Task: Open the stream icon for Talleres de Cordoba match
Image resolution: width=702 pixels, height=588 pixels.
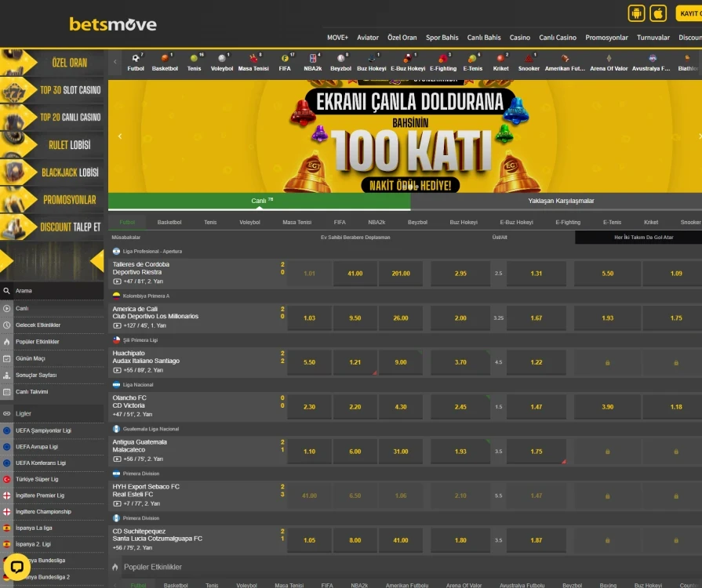Action: tap(117, 281)
